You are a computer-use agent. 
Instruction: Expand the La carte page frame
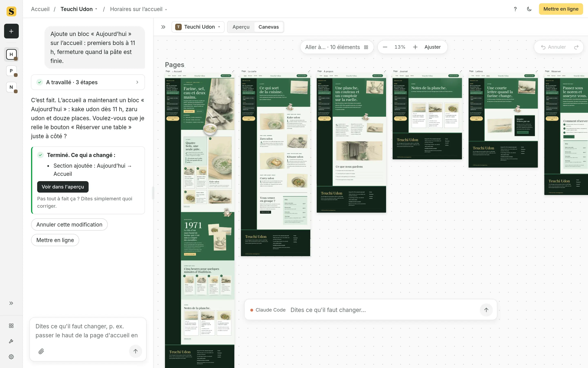click(309, 71)
